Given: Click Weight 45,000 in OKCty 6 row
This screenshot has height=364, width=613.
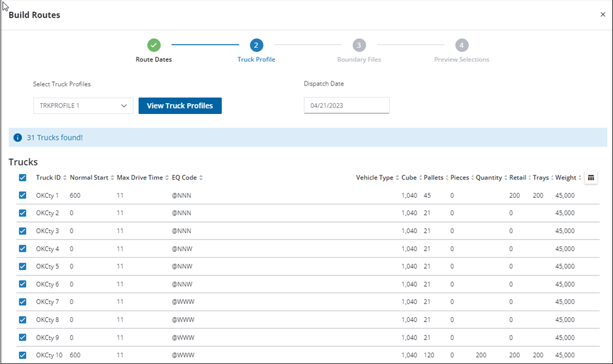Looking at the screenshot, I should 565,285.
